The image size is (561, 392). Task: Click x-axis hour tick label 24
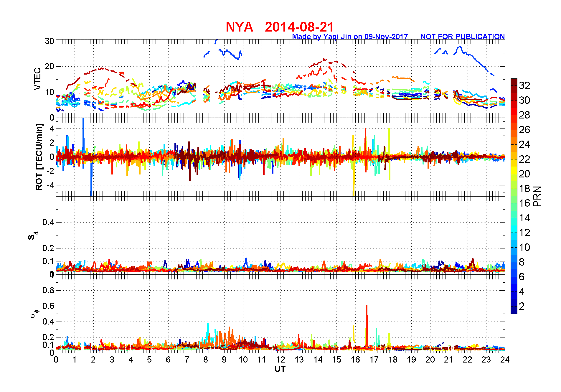point(505,360)
